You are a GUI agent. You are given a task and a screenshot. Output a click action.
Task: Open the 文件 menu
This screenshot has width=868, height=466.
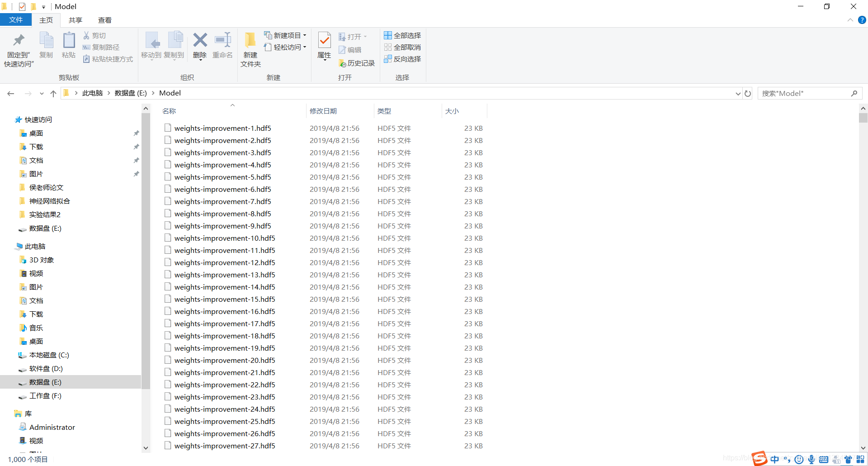point(16,20)
